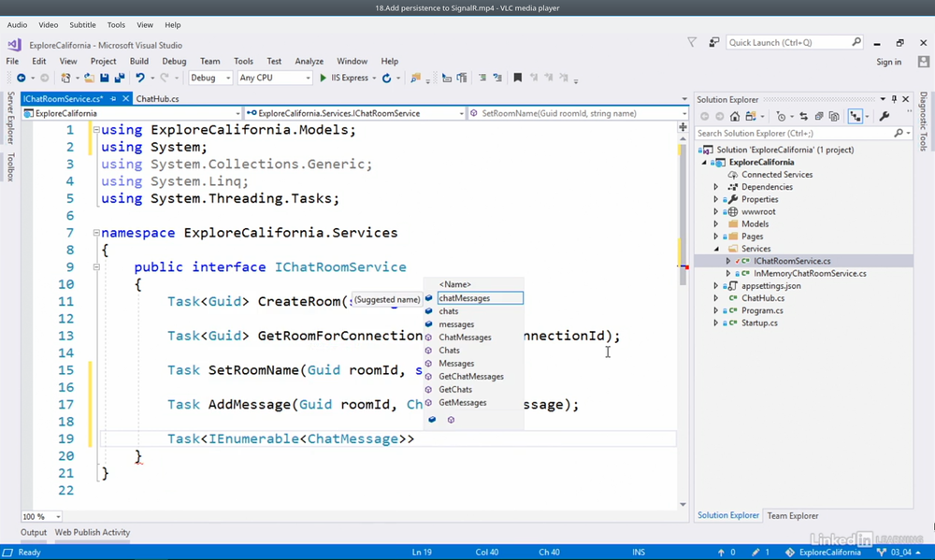Comment out the selected lines
The width and height of the screenshot is (935, 560).
coord(482,79)
